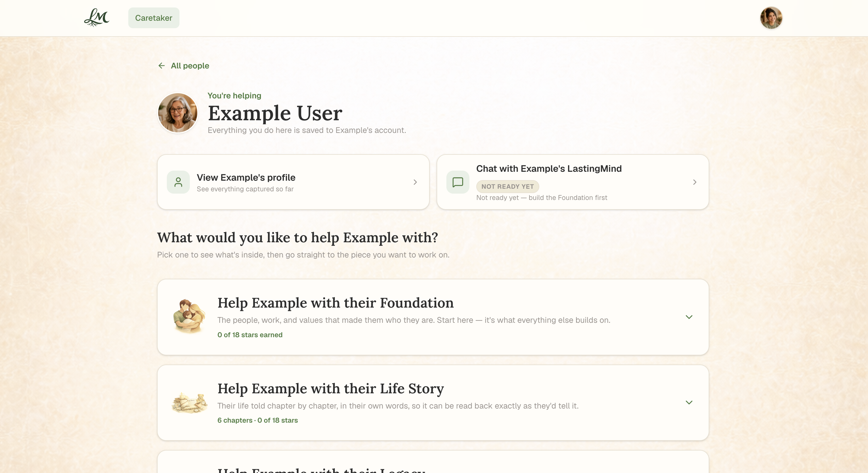This screenshot has width=868, height=473.
Task: Click the chevron on the LastingMind chat card
Action: click(695, 182)
